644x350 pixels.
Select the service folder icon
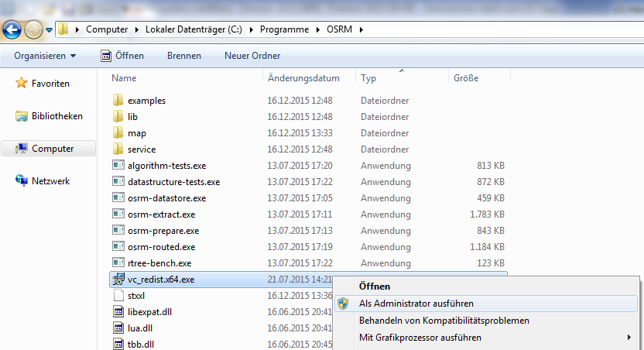pos(118,149)
